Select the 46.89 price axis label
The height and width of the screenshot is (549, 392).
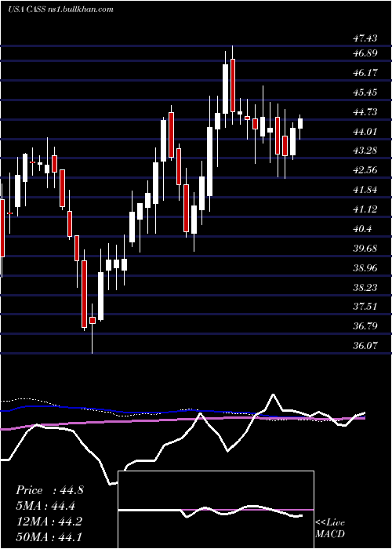tap(365, 53)
